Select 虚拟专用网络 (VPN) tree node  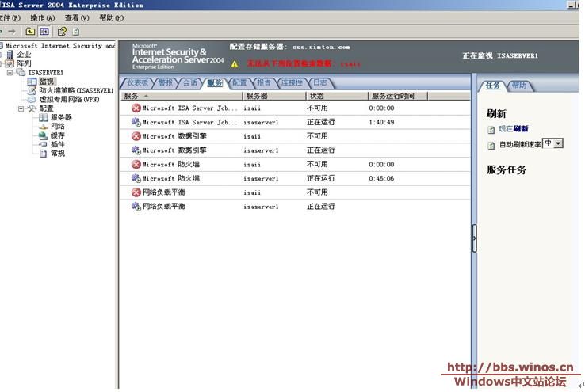click(x=69, y=100)
